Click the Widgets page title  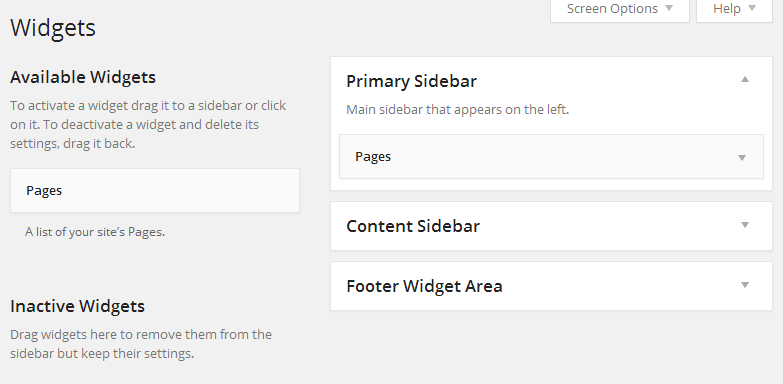[53, 27]
